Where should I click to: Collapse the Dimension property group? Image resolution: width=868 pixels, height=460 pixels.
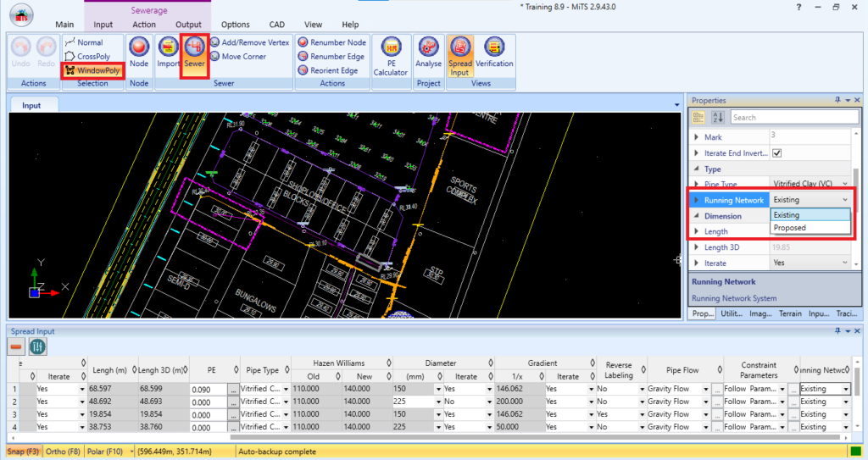(697, 216)
